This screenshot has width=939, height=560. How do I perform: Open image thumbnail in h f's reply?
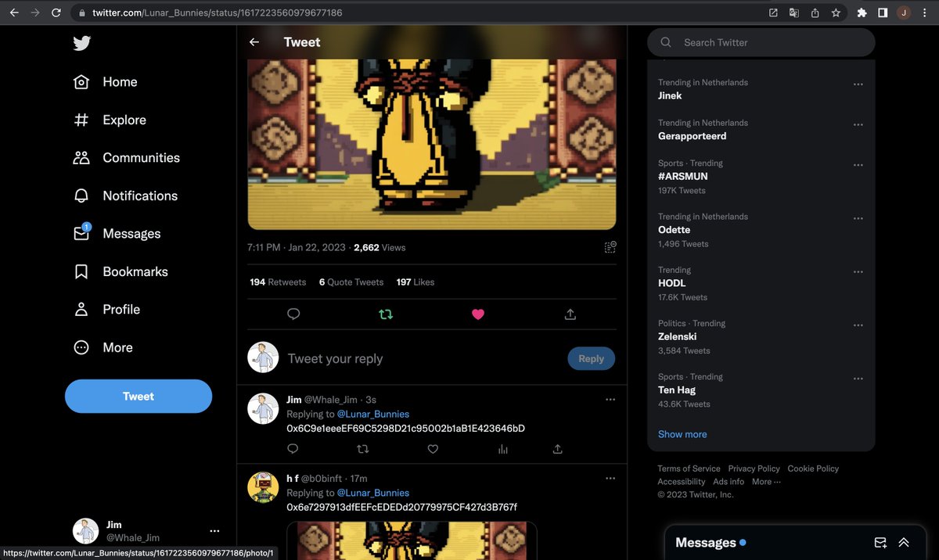[x=412, y=540]
